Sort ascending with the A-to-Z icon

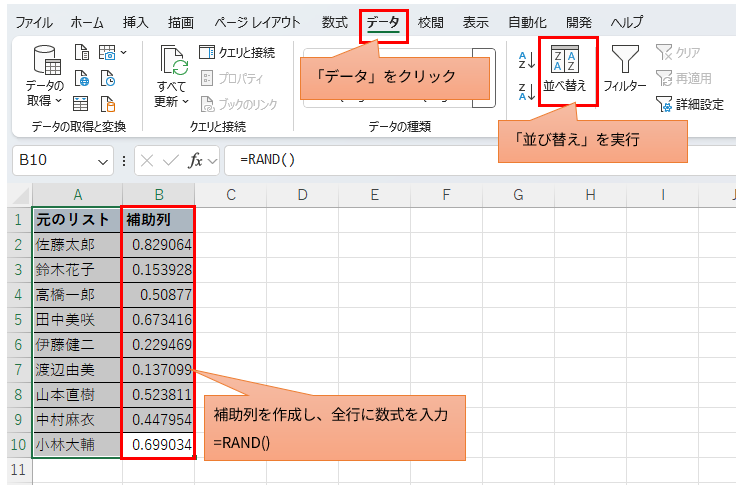coord(526,60)
